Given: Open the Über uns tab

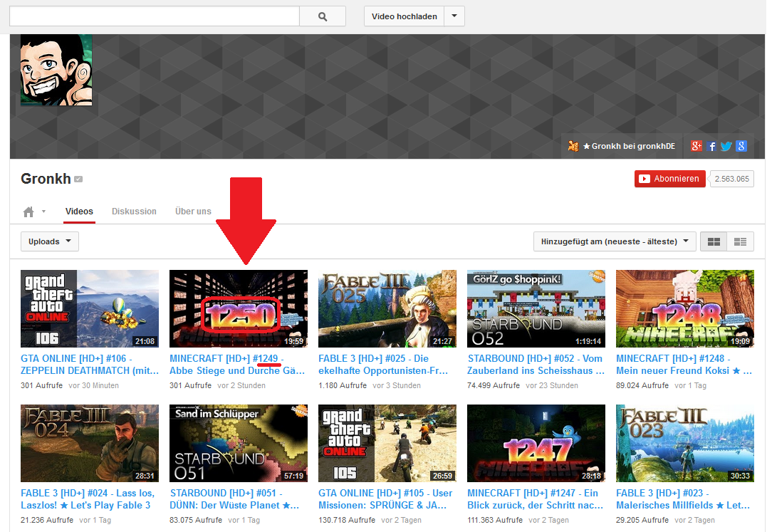Looking at the screenshot, I should [x=193, y=212].
